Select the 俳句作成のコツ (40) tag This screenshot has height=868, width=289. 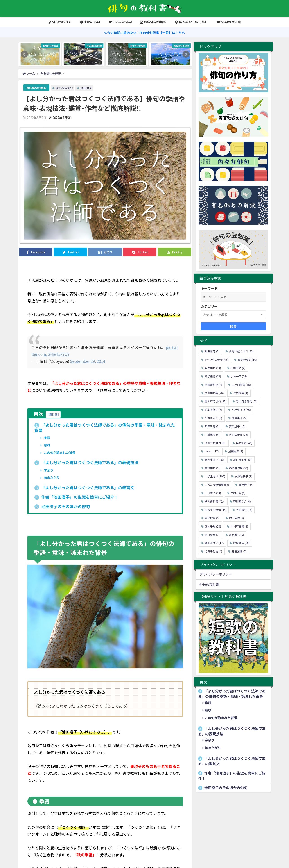(x=239, y=352)
